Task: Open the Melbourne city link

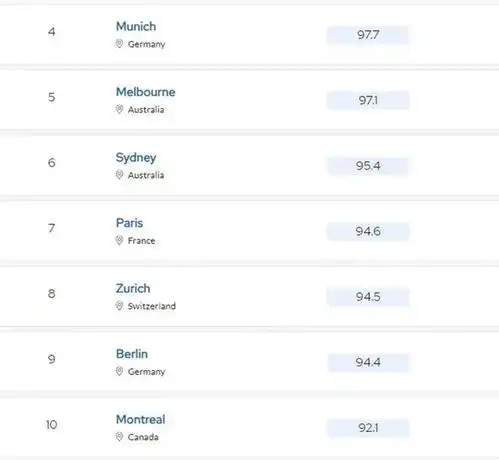Action: (x=146, y=92)
